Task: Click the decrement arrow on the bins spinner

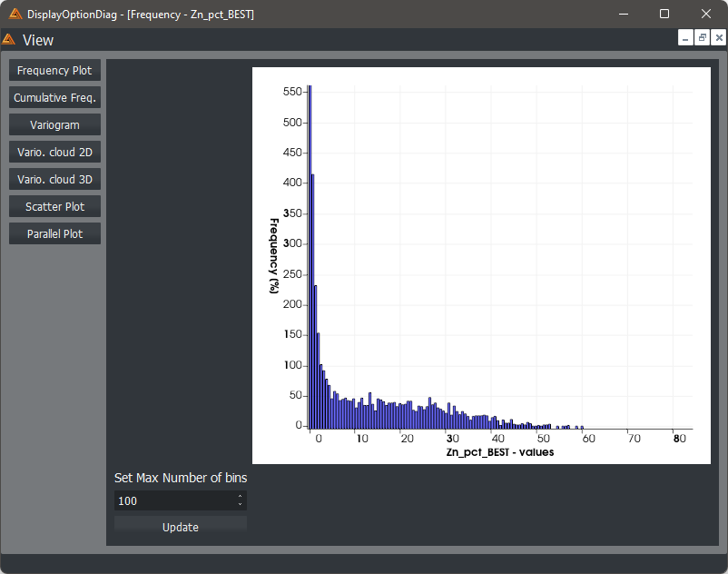Action: point(239,504)
